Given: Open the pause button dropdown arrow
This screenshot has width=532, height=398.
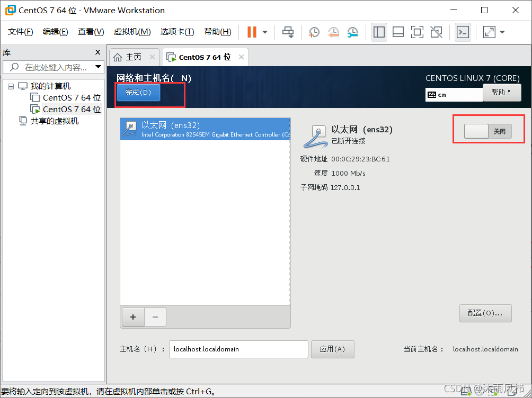Looking at the screenshot, I should click(264, 32).
